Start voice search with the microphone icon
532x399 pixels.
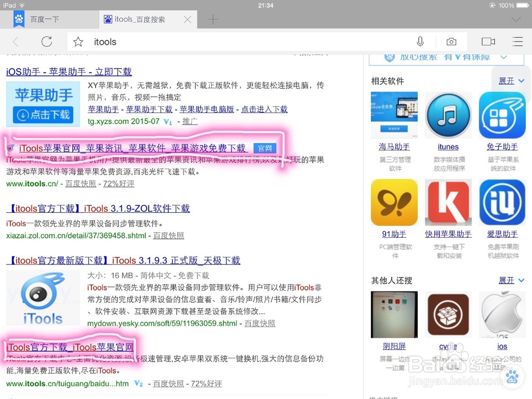pyautogui.click(x=420, y=41)
